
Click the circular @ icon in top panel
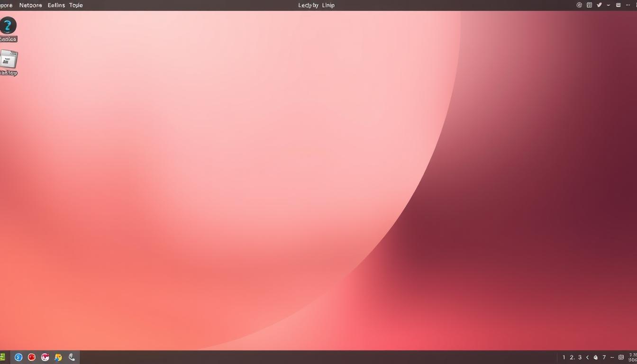coord(579,5)
